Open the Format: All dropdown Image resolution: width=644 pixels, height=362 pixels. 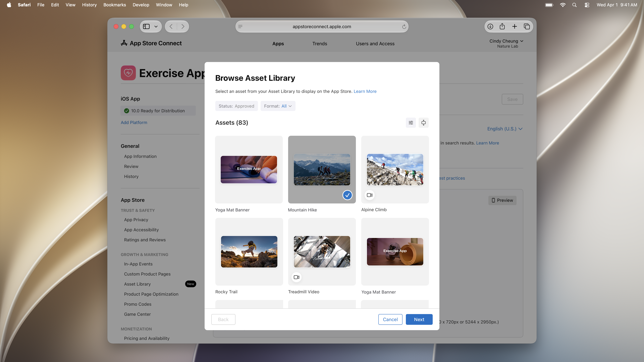click(x=278, y=106)
